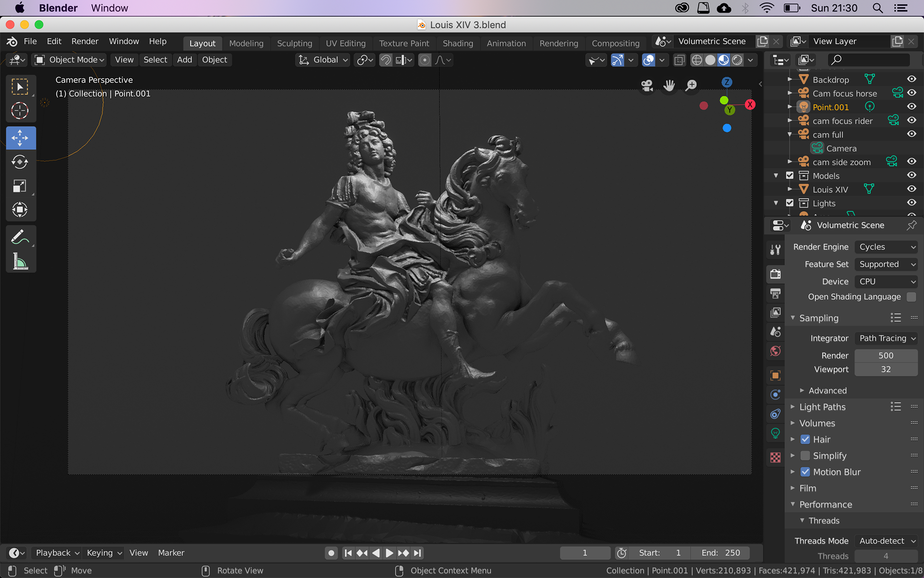Open the Physics properties tab

[775, 394]
